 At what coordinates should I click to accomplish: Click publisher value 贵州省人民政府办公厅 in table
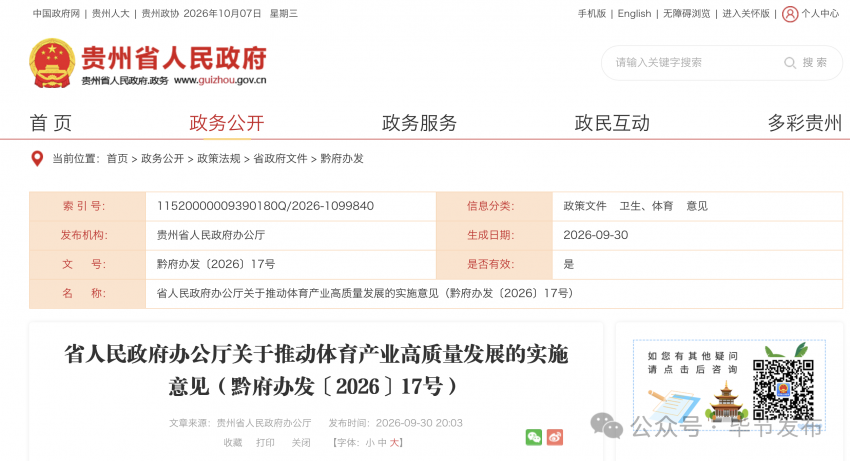[211, 235]
